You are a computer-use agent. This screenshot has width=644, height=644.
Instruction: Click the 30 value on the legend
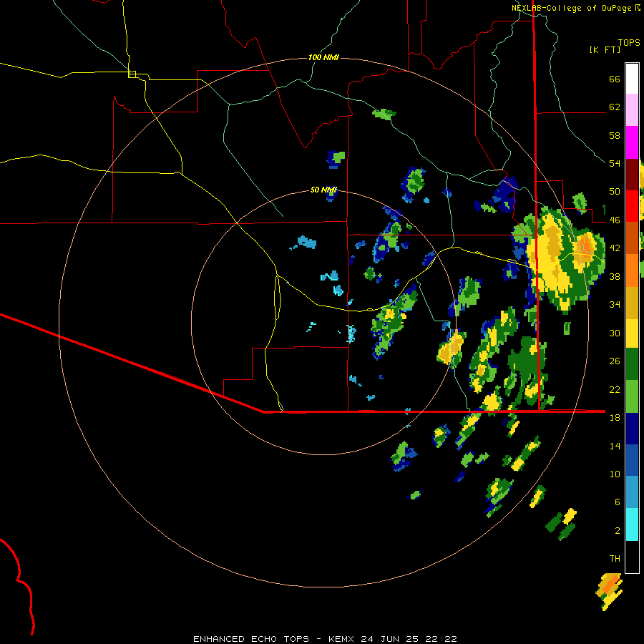(615, 333)
